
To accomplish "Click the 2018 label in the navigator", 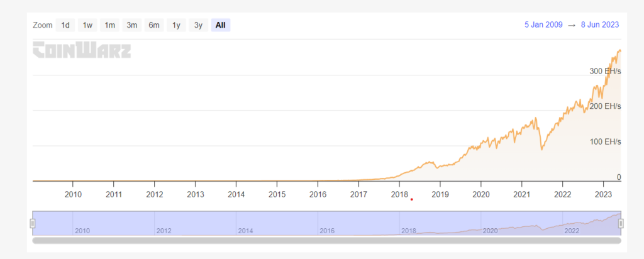I will click(409, 231).
